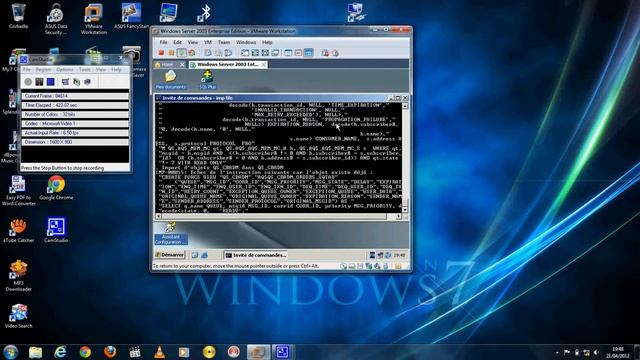Open the Team menu in VMware Workstation
Image resolution: width=640 pixels, height=360 pixels.
pyautogui.click(x=224, y=42)
